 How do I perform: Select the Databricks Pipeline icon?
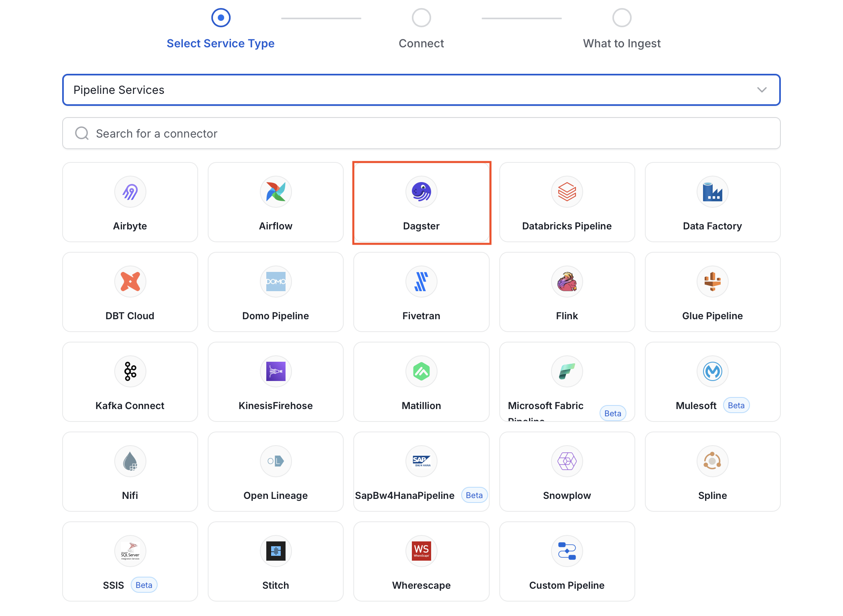pyautogui.click(x=567, y=192)
